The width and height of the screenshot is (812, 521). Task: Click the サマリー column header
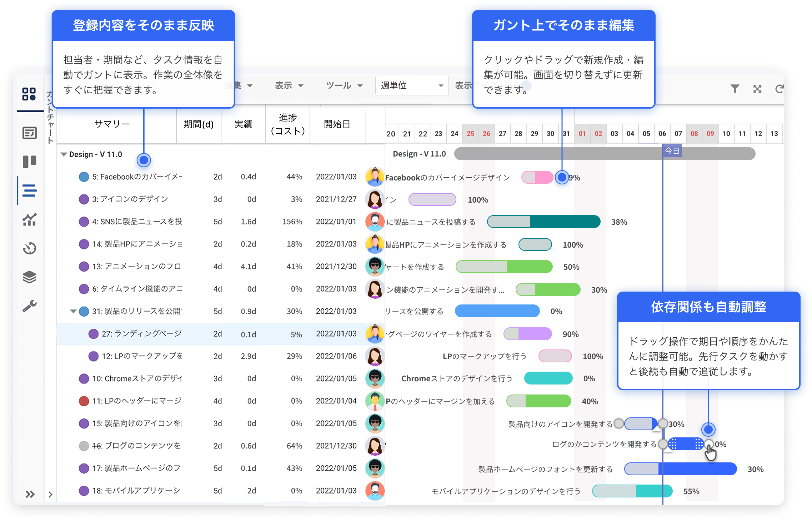[112, 124]
